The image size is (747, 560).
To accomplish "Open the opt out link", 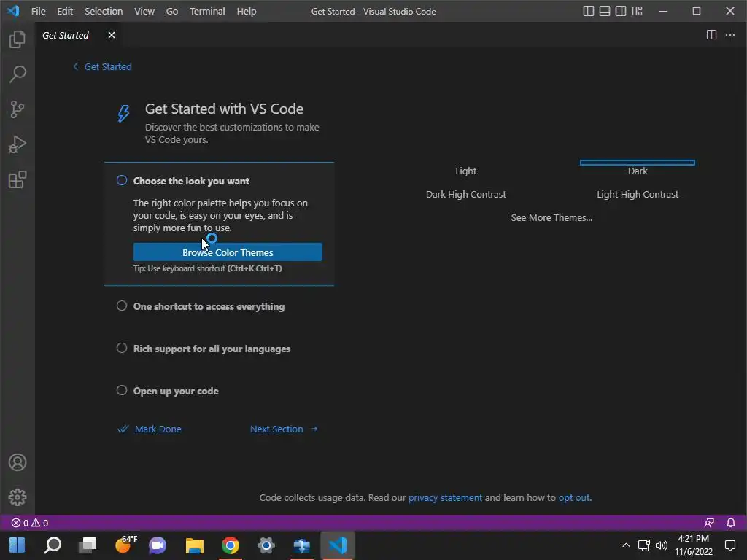I will [x=574, y=497].
